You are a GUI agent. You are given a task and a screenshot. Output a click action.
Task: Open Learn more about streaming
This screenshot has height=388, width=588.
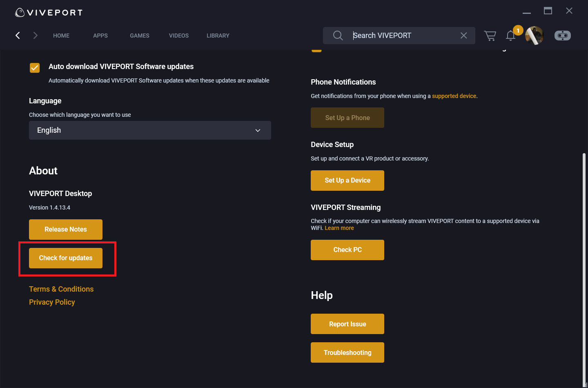tap(339, 228)
